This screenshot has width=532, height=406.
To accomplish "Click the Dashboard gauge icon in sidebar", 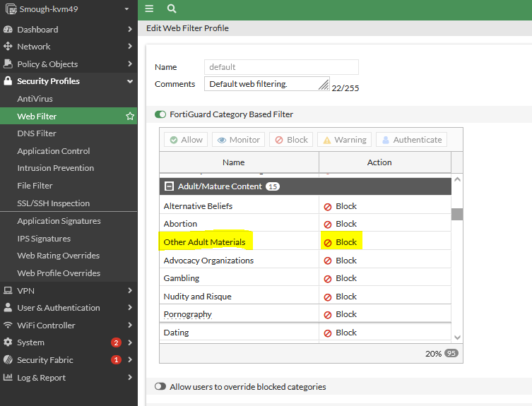I will [8, 30].
